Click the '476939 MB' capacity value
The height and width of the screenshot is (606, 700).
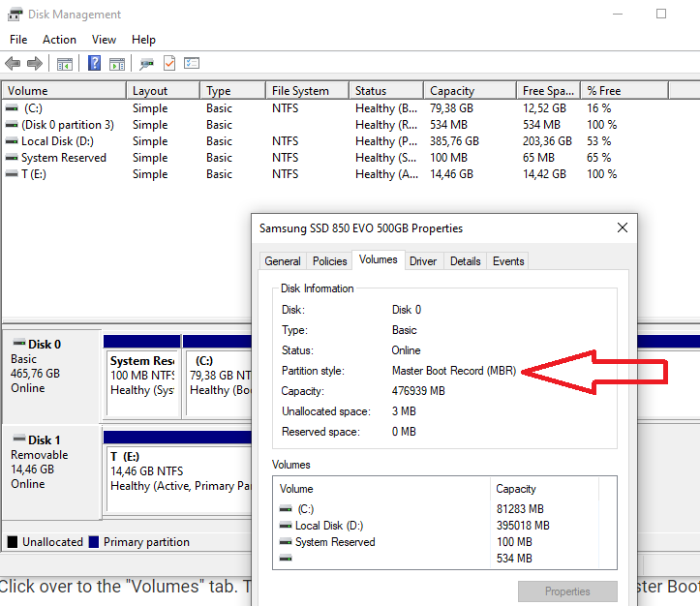point(418,391)
